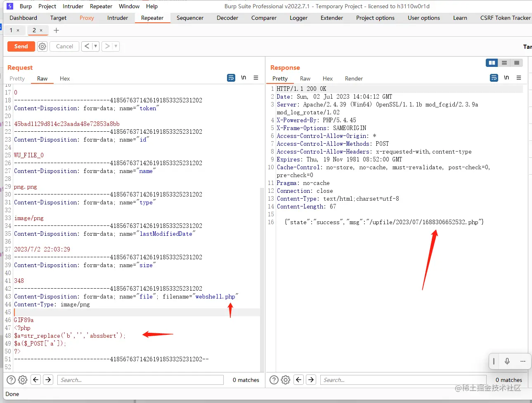The width and height of the screenshot is (532, 403).
Task: Open Request search help icon
Action: pyautogui.click(x=11, y=380)
